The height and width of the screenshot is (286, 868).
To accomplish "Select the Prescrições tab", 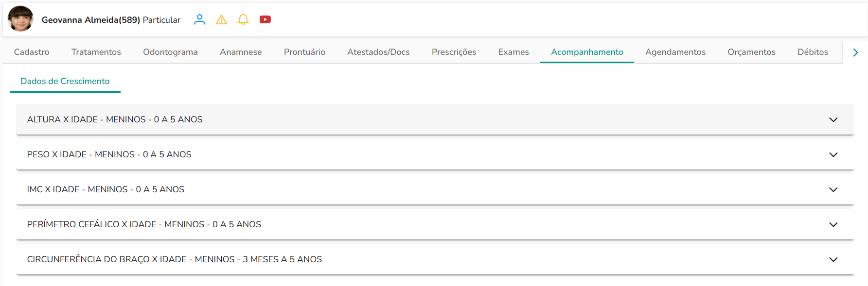I will (454, 52).
